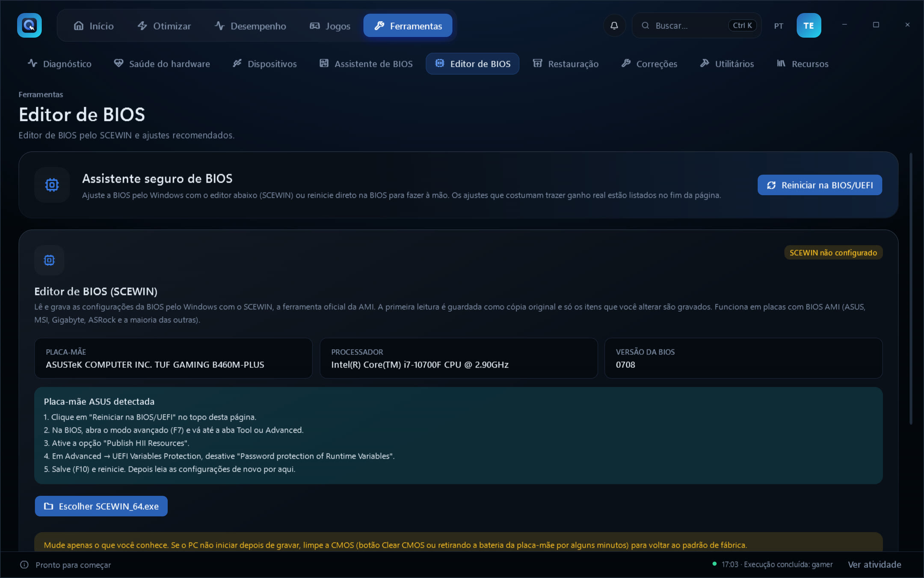Image resolution: width=924 pixels, height=578 pixels.
Task: Click the processor value Intel Core i7-10700F
Action: (420, 365)
